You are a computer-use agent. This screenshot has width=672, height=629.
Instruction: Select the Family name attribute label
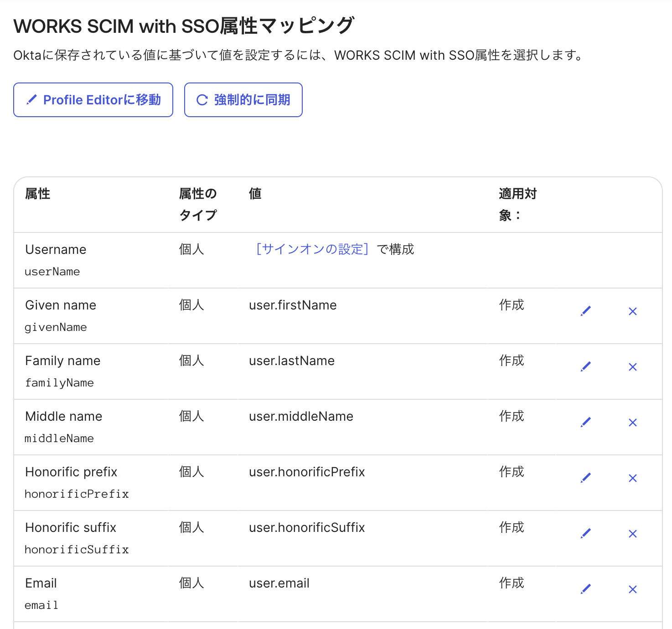(x=62, y=361)
